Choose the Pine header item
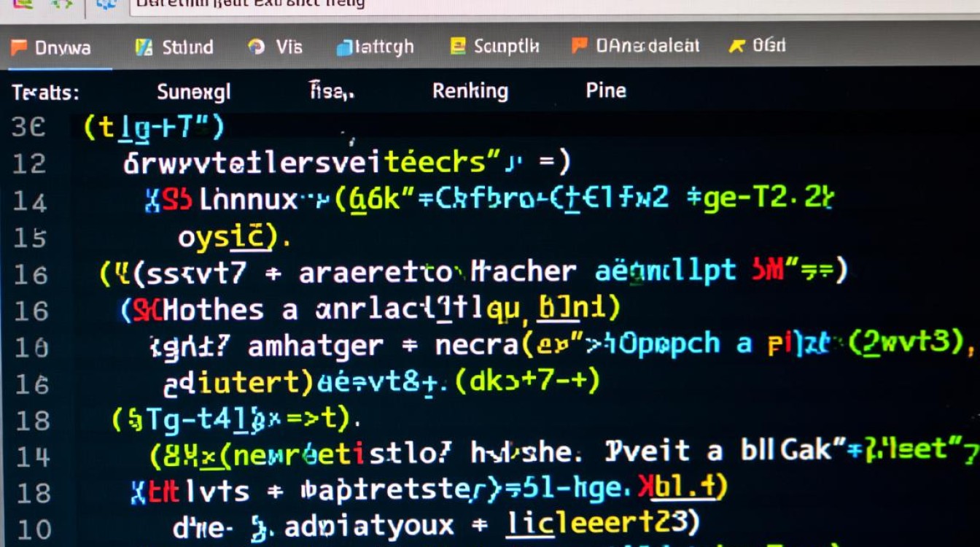This screenshot has height=547, width=980. click(605, 90)
